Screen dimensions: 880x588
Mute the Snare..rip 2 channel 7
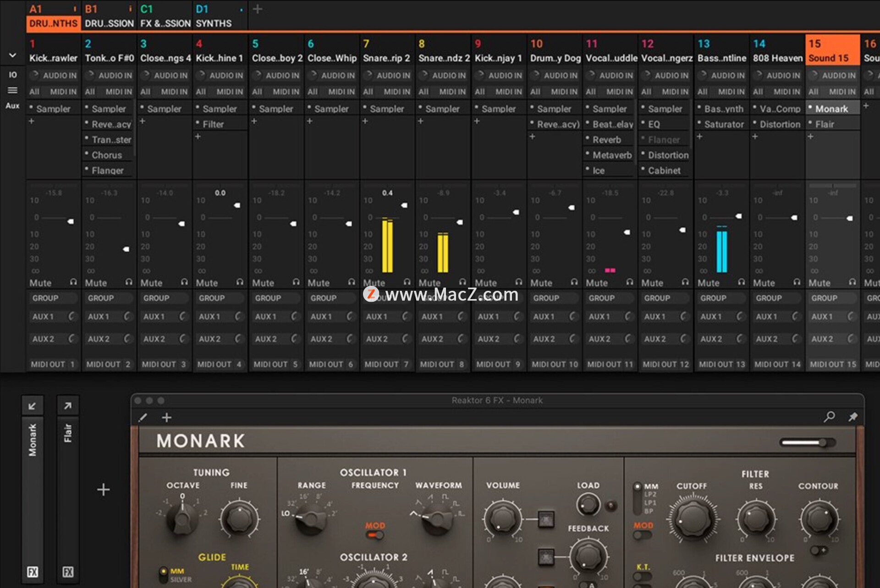coord(374,283)
